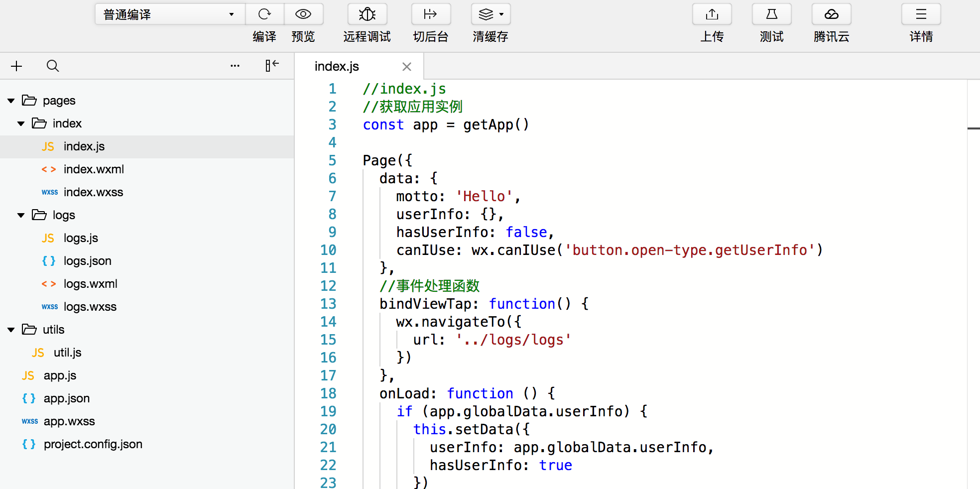Open app.js file
Image resolution: width=980 pixels, height=489 pixels.
click(x=60, y=375)
